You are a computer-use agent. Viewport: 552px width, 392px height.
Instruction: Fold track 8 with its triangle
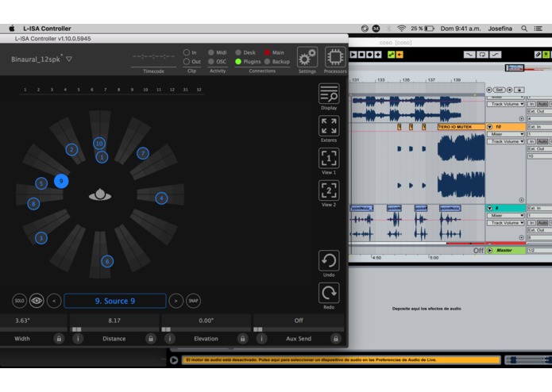[490, 209]
